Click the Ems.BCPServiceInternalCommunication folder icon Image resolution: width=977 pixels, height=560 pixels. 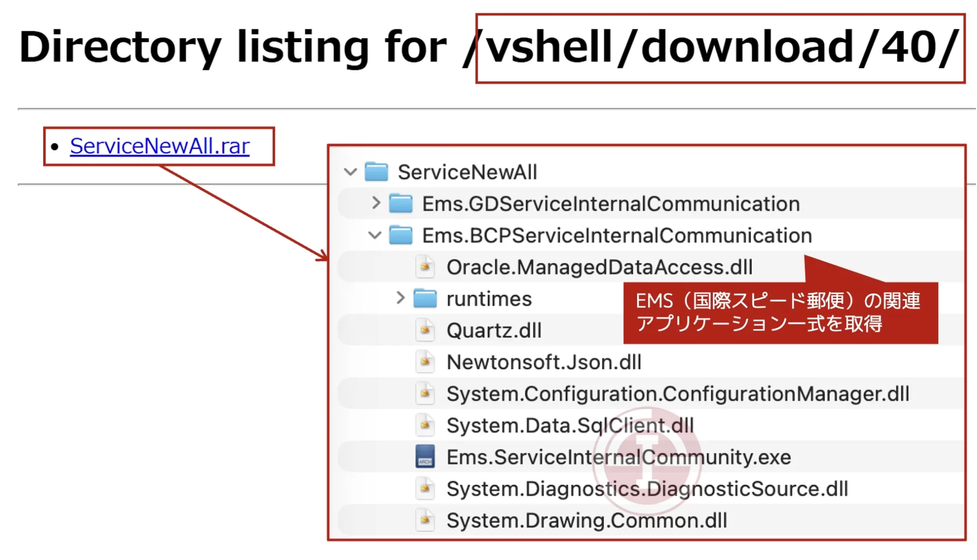tap(400, 235)
